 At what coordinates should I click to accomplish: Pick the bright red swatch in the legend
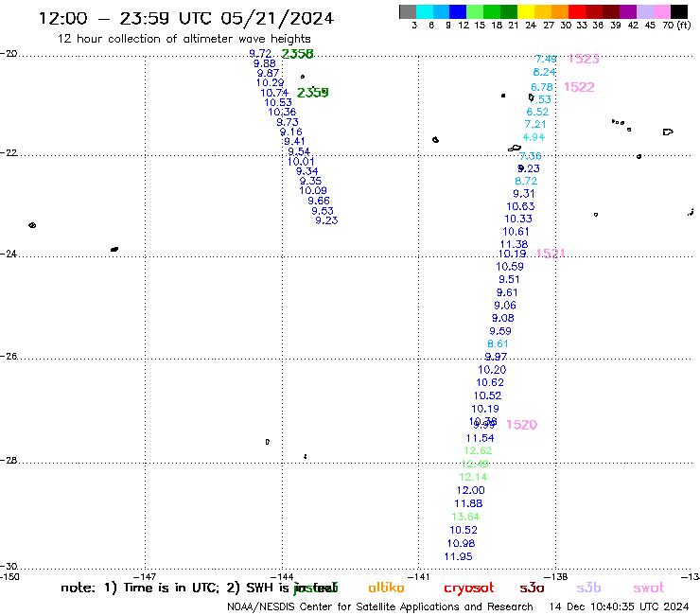point(577,11)
